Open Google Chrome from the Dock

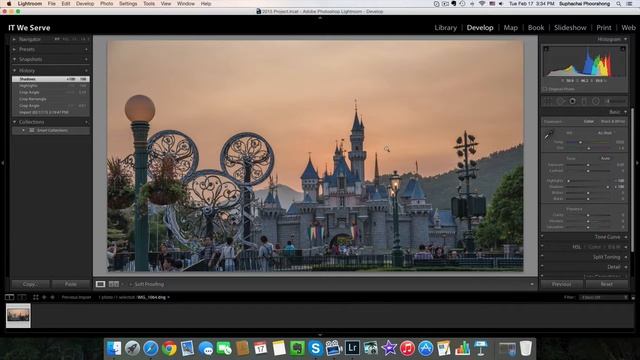169,348
